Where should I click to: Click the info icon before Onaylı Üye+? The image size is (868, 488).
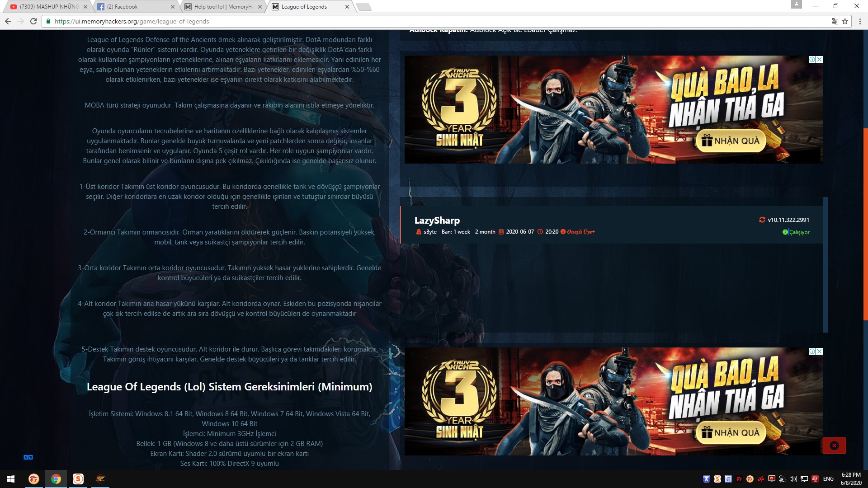click(563, 232)
